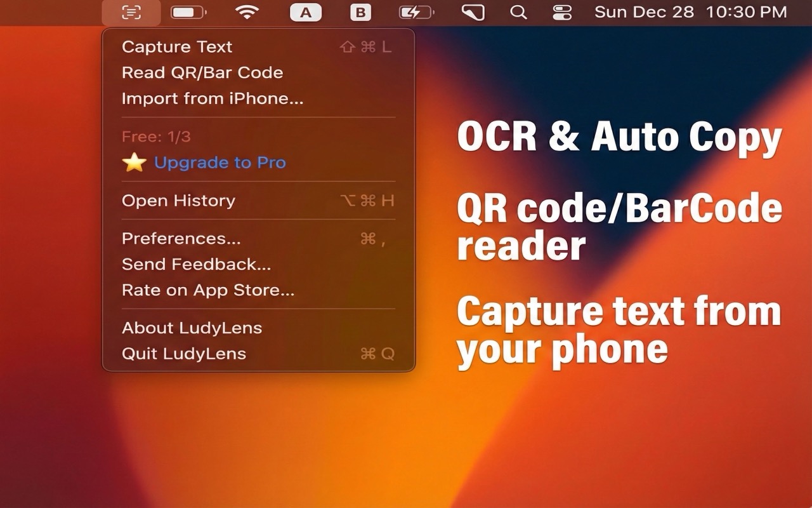812x508 pixels.
Task: Choose Send Feedback...
Action: pyautogui.click(x=259, y=264)
